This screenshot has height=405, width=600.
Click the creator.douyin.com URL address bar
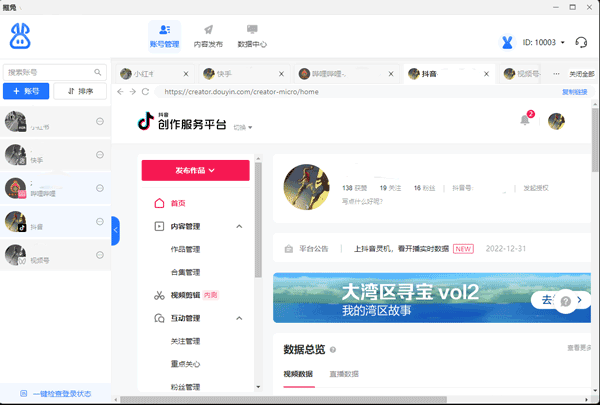(x=356, y=92)
